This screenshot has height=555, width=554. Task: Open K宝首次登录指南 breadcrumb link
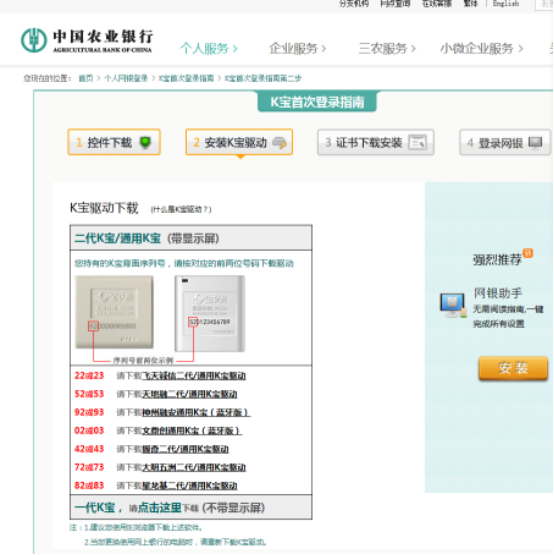[186, 78]
